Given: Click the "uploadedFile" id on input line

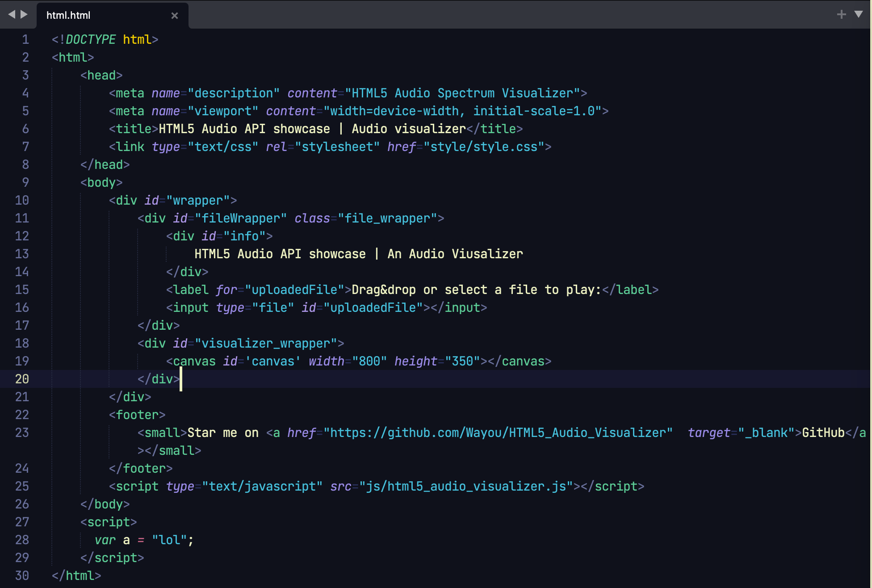Looking at the screenshot, I should [x=373, y=308].
